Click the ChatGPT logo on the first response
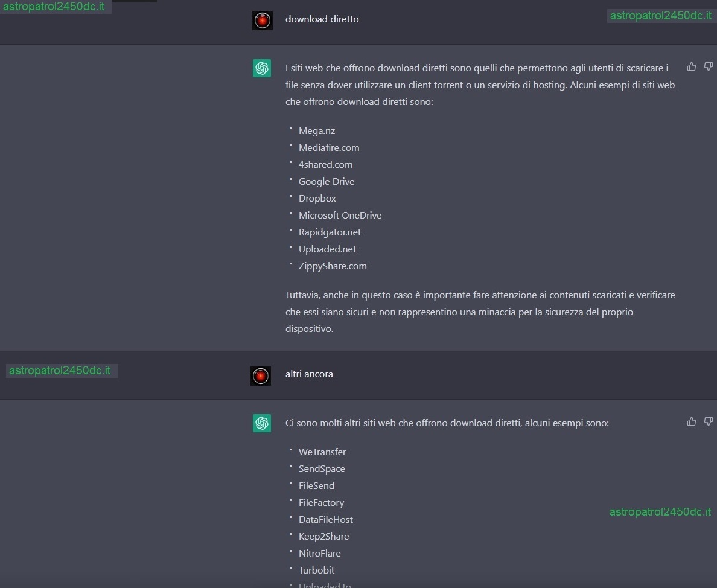This screenshot has width=717, height=588. 262,68
